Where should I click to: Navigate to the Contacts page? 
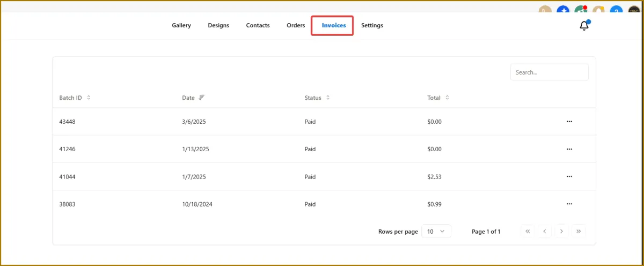point(258,25)
